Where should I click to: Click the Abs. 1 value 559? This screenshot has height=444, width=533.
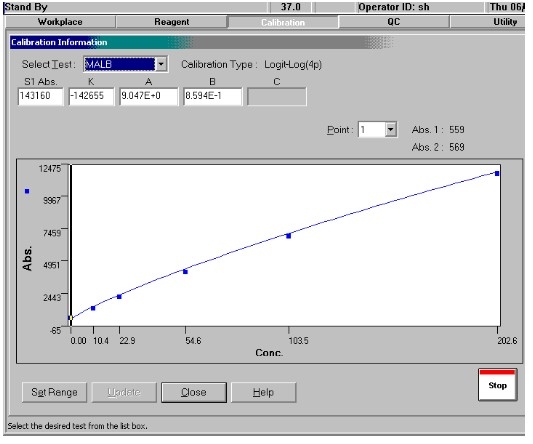coord(457,130)
